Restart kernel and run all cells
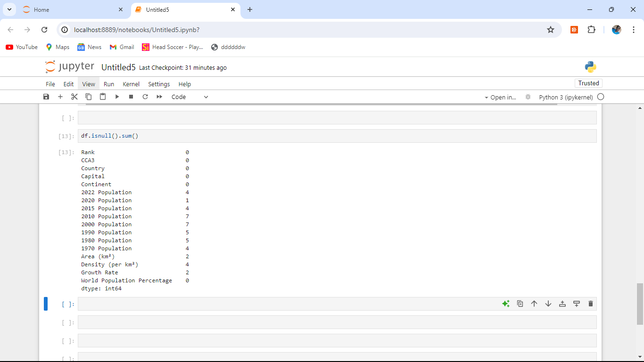 tap(159, 97)
